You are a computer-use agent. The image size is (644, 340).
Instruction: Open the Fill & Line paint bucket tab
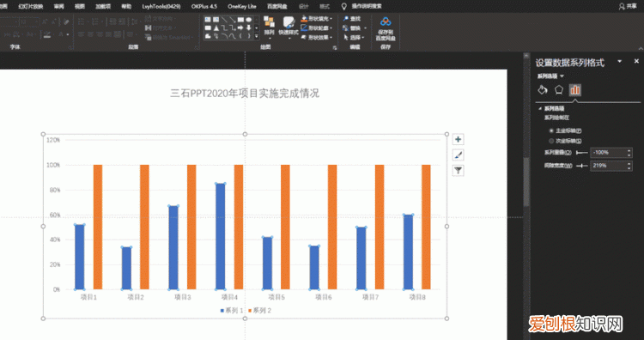click(x=543, y=89)
